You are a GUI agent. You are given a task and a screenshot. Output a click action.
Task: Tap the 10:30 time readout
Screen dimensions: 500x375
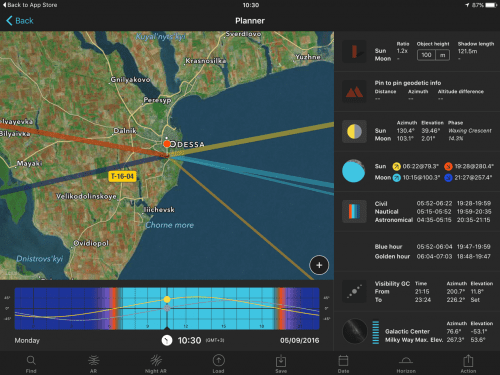click(189, 340)
